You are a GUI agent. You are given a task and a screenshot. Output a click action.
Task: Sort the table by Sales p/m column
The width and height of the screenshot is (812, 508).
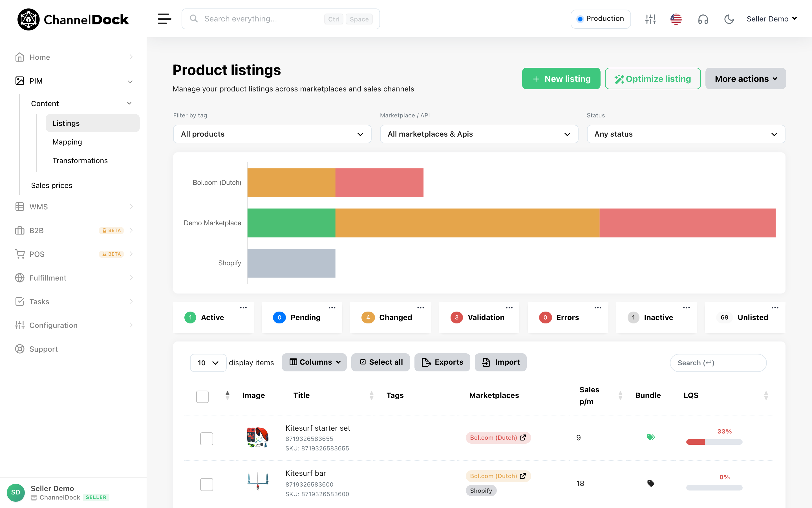click(620, 395)
